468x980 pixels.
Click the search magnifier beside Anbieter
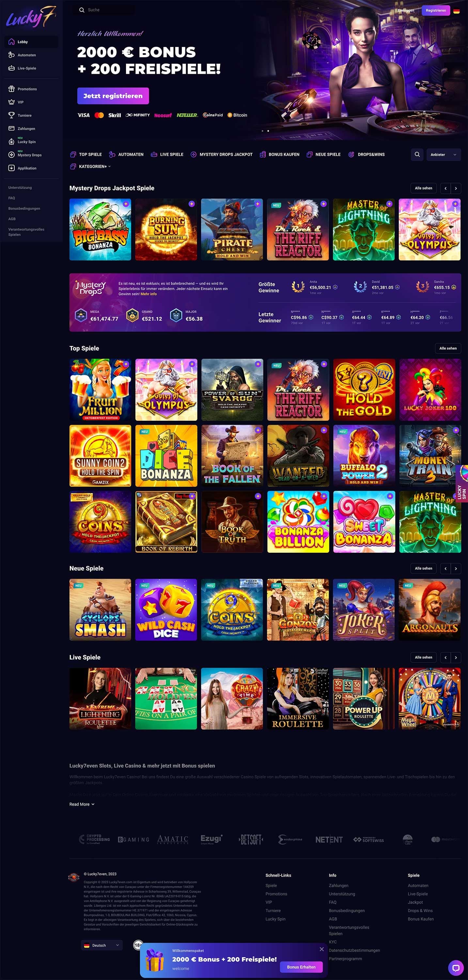click(417, 155)
